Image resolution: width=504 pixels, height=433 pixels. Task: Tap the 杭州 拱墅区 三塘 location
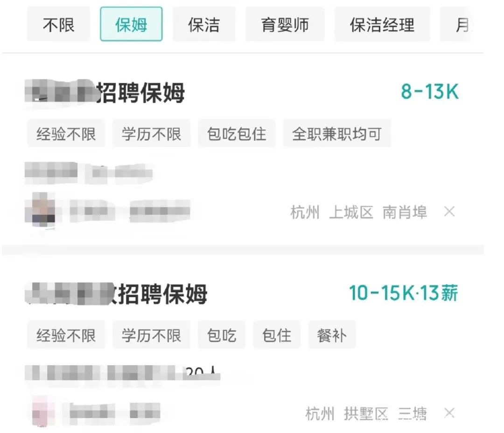[x=366, y=413]
